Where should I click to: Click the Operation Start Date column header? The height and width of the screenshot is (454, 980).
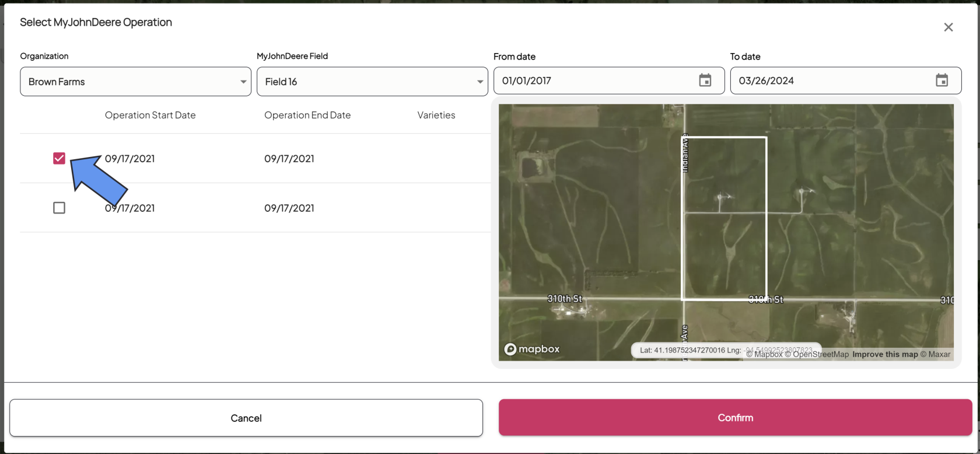coord(150,115)
